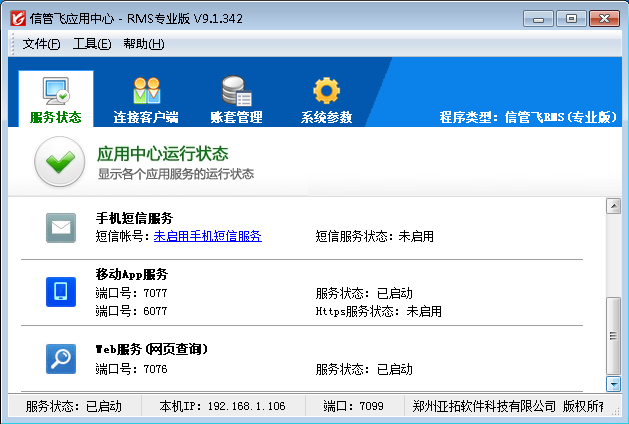Image resolution: width=629 pixels, height=424 pixels.
Task: Click the 本机IP address in status bar
Action: [222, 407]
